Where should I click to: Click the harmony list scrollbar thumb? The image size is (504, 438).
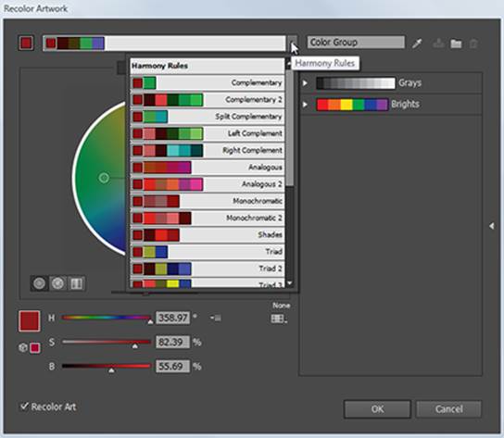click(x=290, y=128)
